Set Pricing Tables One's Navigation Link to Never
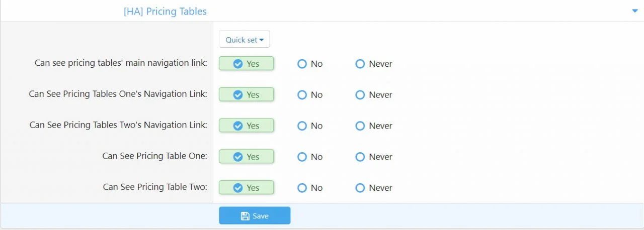The width and height of the screenshot is (644, 230). (x=360, y=95)
